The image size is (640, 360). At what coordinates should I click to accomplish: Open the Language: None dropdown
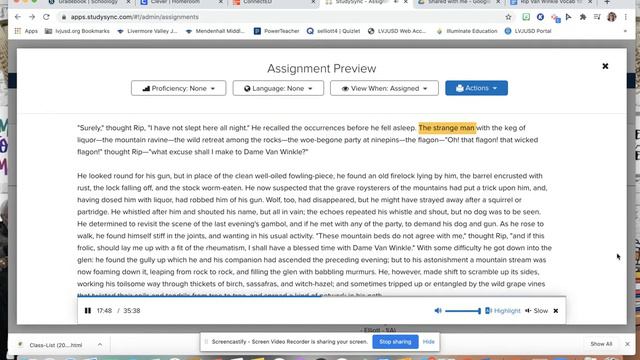278,88
